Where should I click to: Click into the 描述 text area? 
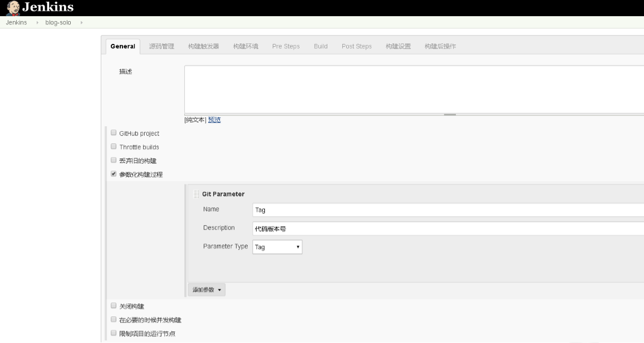pos(414,89)
